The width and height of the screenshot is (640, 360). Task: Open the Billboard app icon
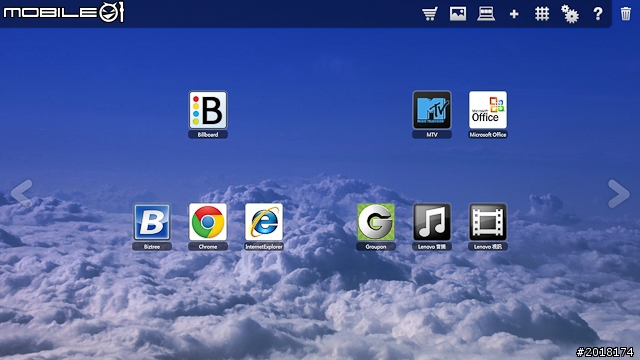(x=208, y=110)
